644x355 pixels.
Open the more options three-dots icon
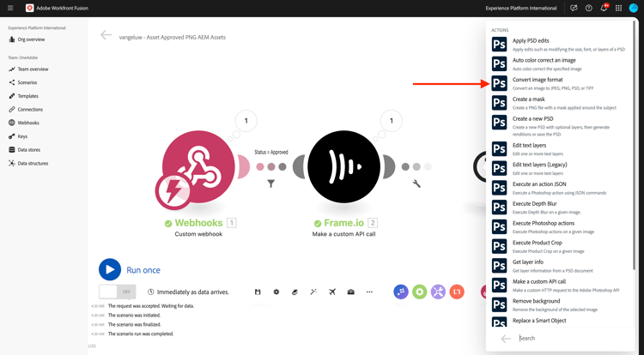(369, 292)
